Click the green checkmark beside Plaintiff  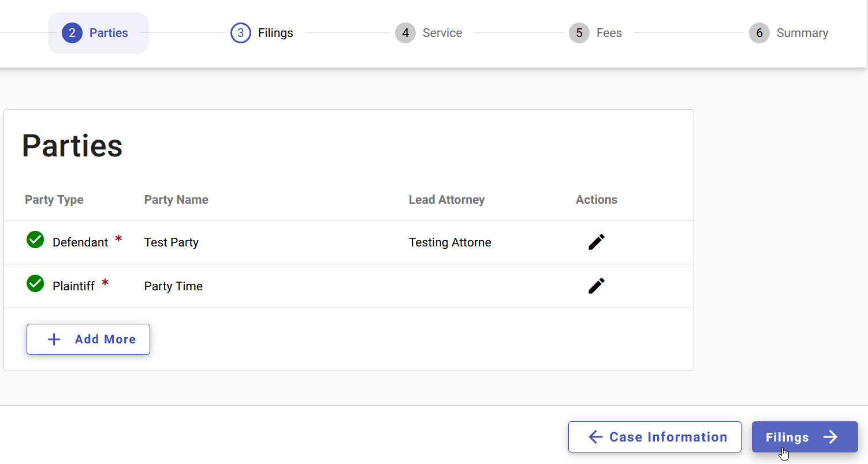(x=35, y=283)
